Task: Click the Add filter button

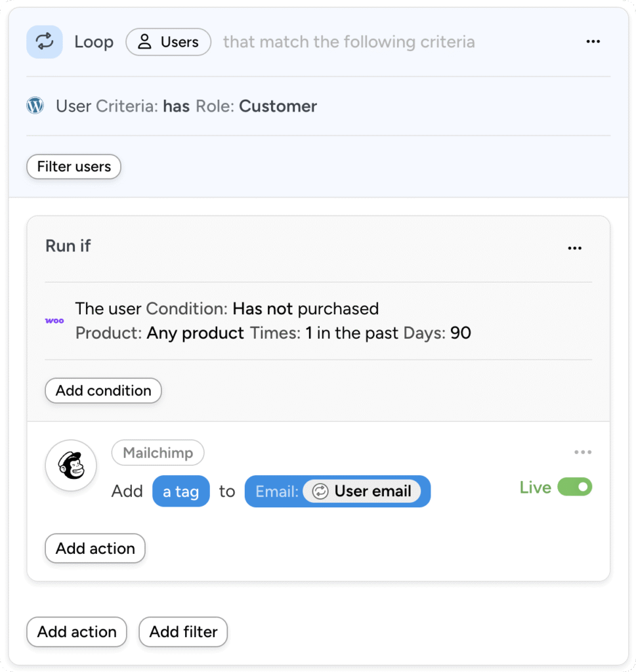Action: click(x=182, y=632)
